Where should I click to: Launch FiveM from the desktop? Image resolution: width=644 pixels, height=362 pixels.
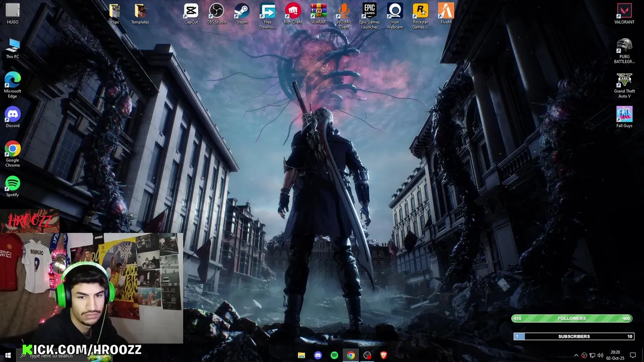(x=446, y=14)
